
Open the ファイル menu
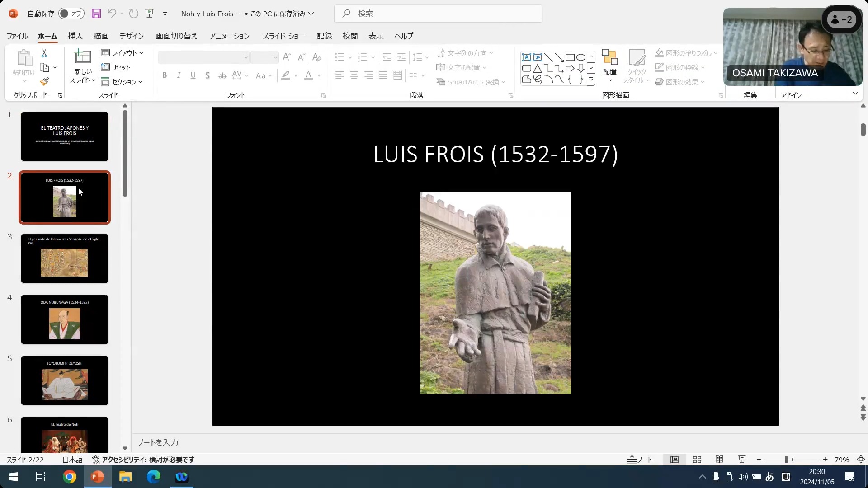click(17, 36)
